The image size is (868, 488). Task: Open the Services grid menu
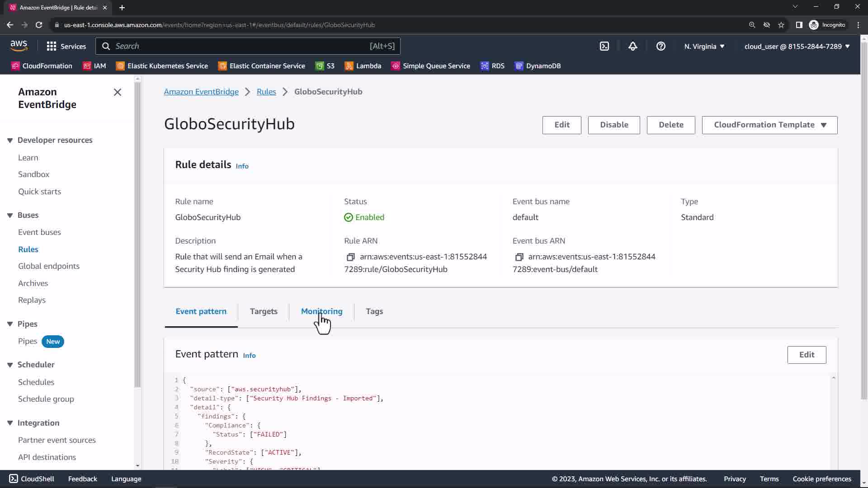66,46
